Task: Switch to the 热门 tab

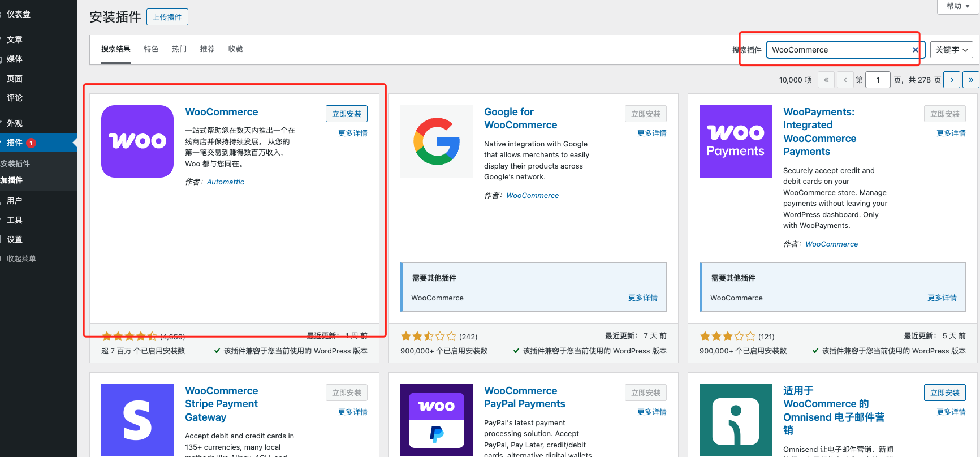Action: point(179,49)
